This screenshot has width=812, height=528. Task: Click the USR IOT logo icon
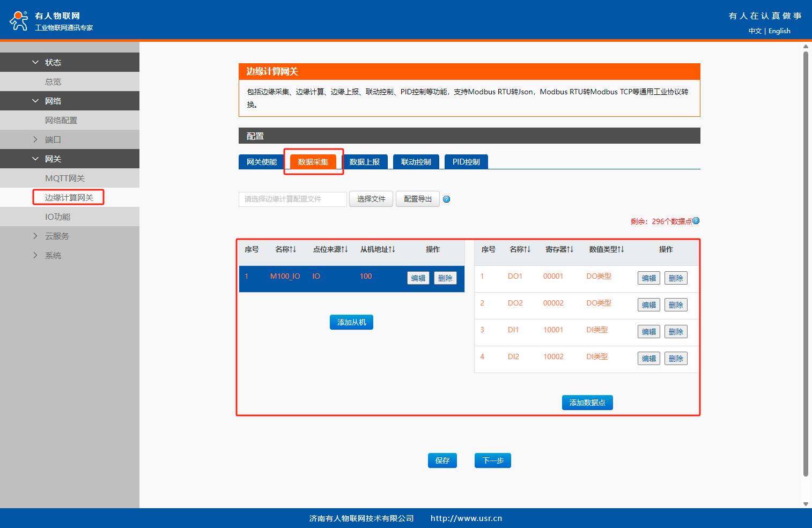(x=19, y=21)
